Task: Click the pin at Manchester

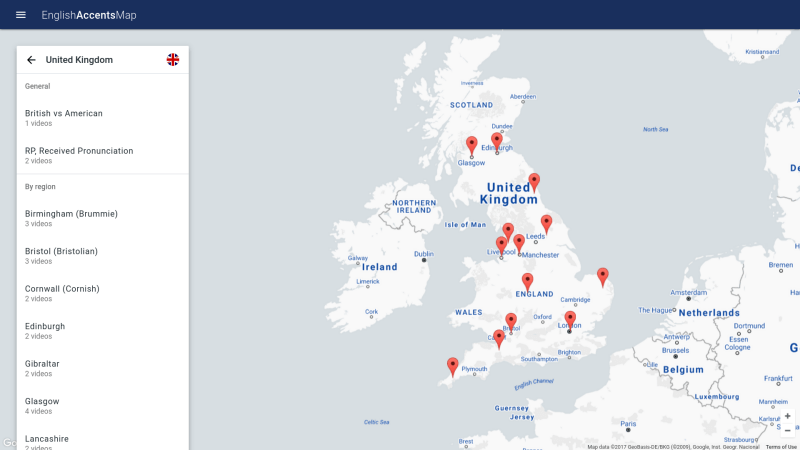Action: (519, 242)
